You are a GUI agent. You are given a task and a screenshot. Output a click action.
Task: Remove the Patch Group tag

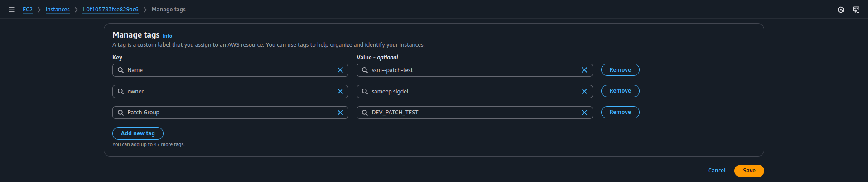click(620, 112)
